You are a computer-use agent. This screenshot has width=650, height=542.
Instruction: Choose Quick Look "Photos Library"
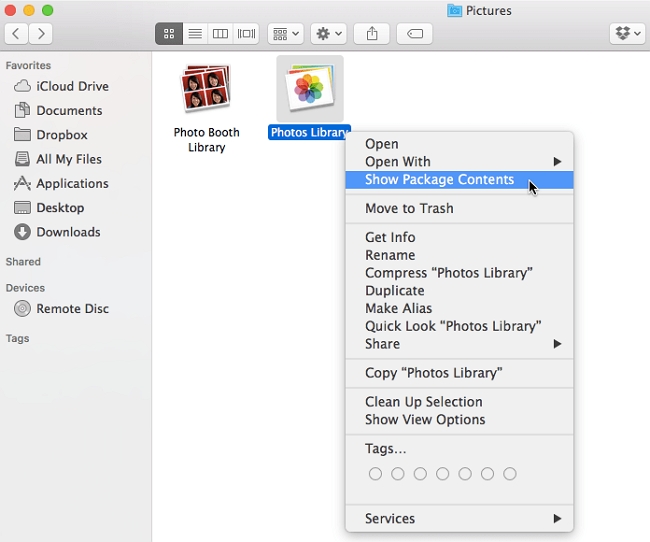[459, 326]
